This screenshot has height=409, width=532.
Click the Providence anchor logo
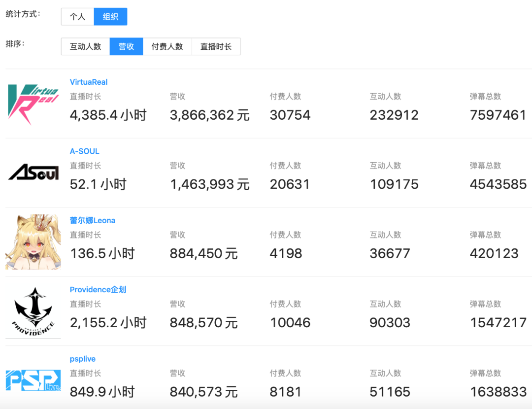33,311
